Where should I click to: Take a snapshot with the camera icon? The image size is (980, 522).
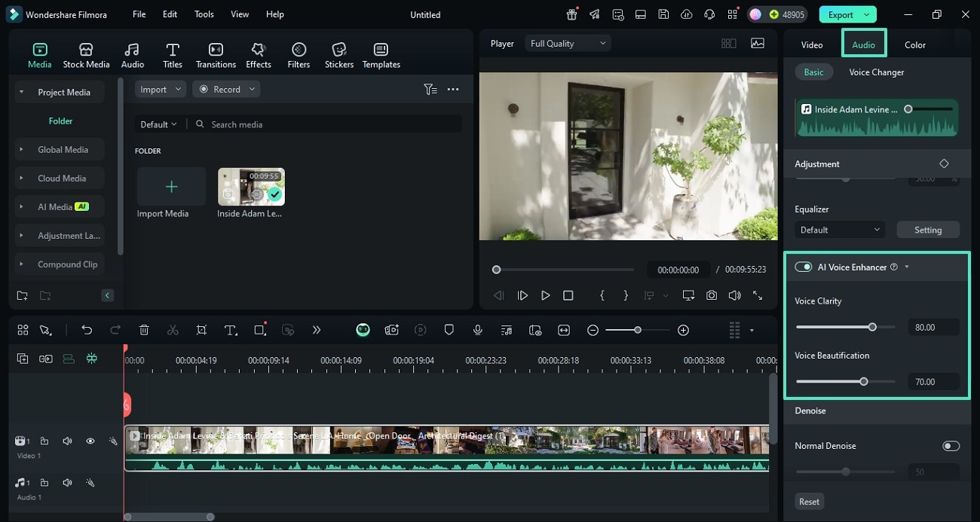[x=712, y=295]
